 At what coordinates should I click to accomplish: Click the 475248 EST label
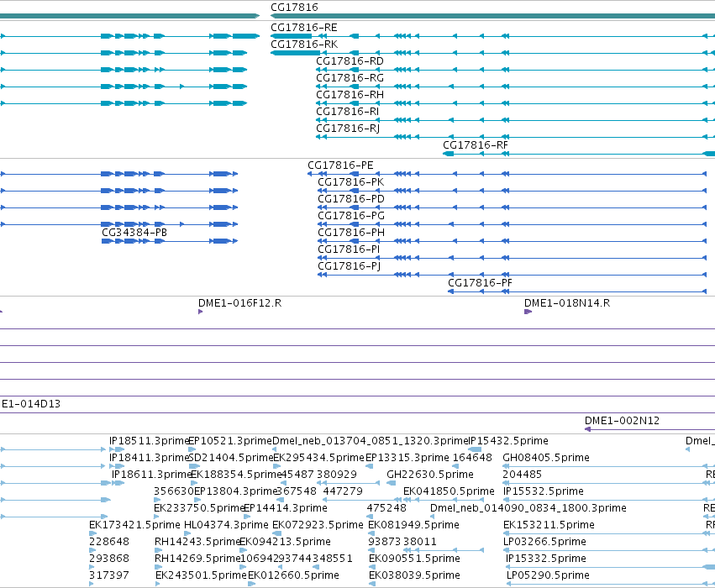click(386, 508)
